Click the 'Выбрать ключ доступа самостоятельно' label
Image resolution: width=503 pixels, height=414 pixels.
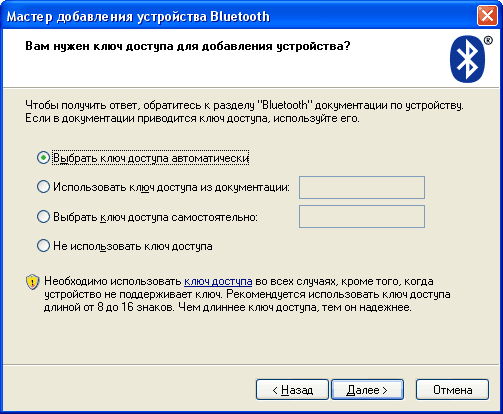(x=155, y=217)
